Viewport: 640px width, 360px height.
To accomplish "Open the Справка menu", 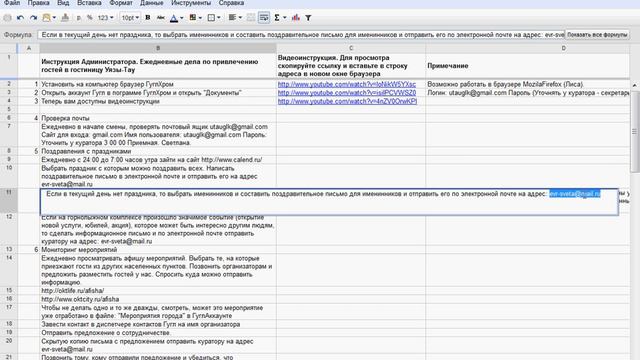I will point(231,3).
